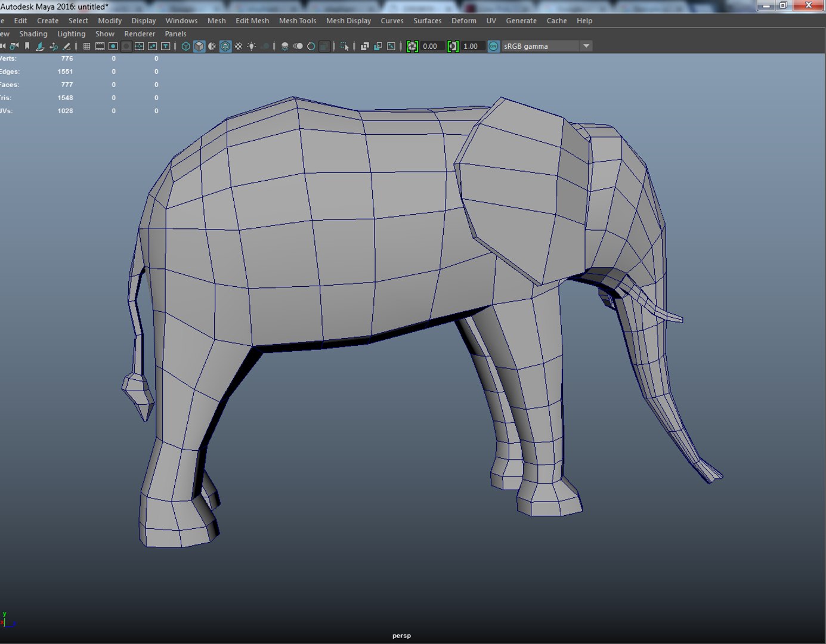Open the Edit Mesh menu
This screenshot has width=826, height=644.
(252, 20)
